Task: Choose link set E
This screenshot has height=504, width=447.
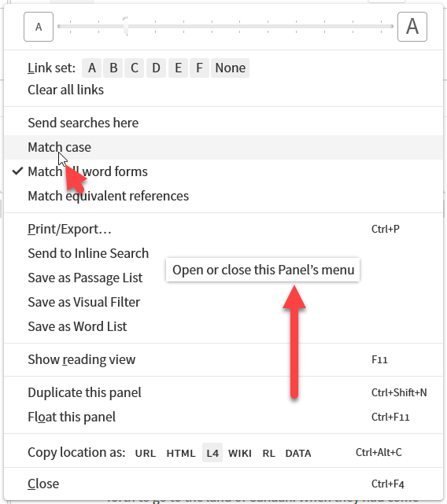Action: coord(178,68)
